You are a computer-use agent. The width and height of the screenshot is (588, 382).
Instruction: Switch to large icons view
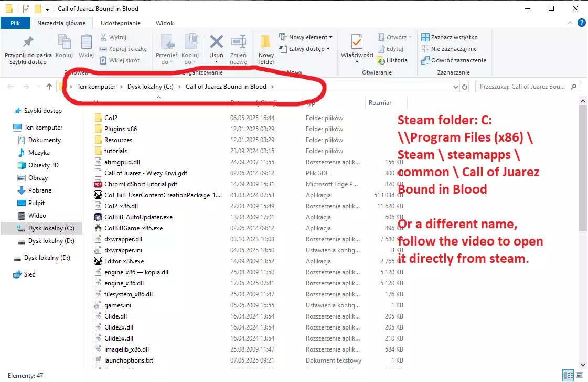point(580,375)
